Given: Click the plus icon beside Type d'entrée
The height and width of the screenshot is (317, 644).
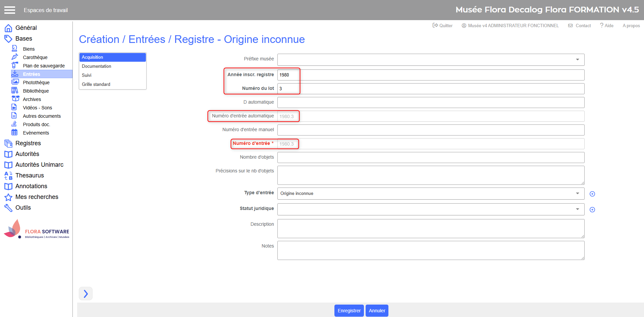Looking at the screenshot, I should pyautogui.click(x=592, y=194).
